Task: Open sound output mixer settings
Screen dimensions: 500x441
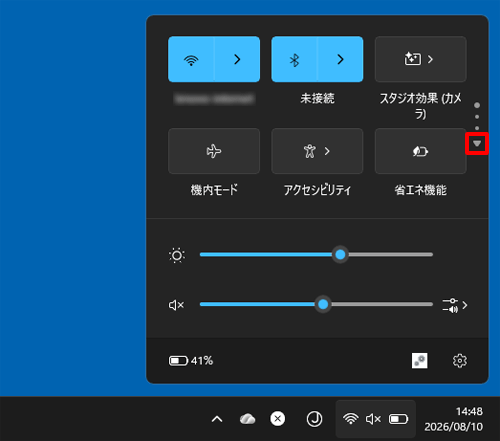Action: point(455,305)
